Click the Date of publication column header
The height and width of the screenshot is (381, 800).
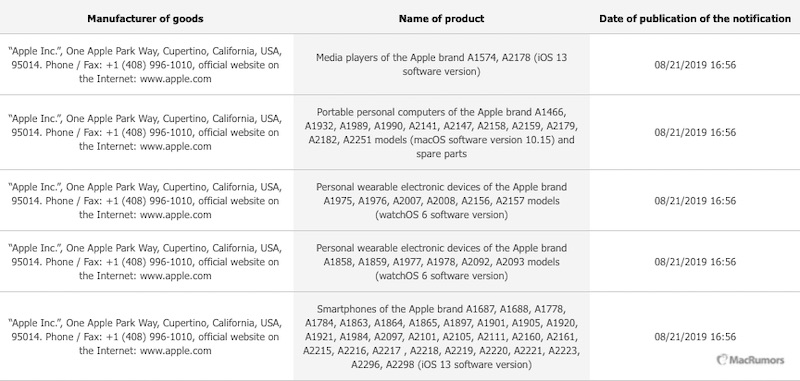[x=695, y=19]
